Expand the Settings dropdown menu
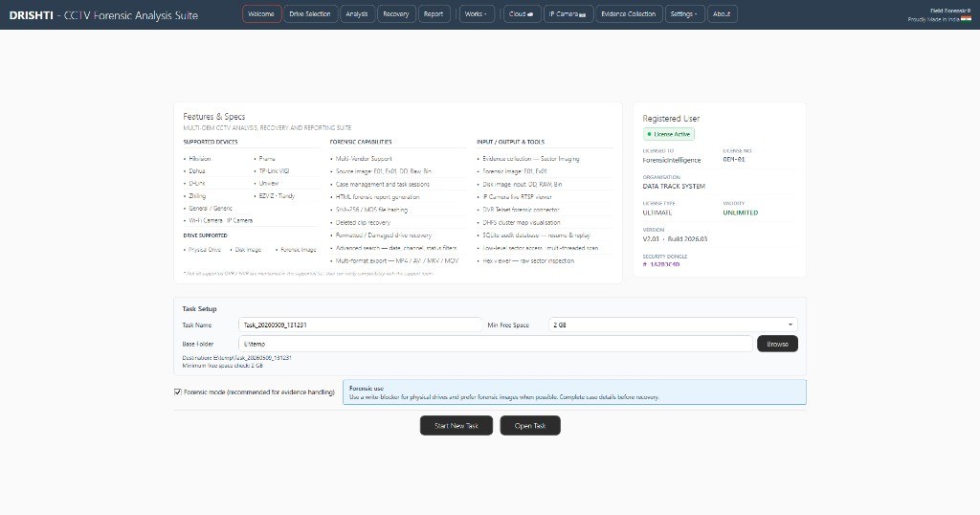Viewport: 980px width, 515px height. tap(683, 13)
